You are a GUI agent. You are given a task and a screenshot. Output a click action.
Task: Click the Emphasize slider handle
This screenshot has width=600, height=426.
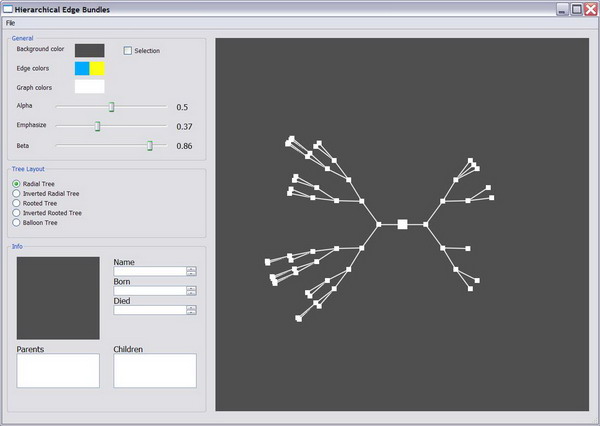(97, 126)
